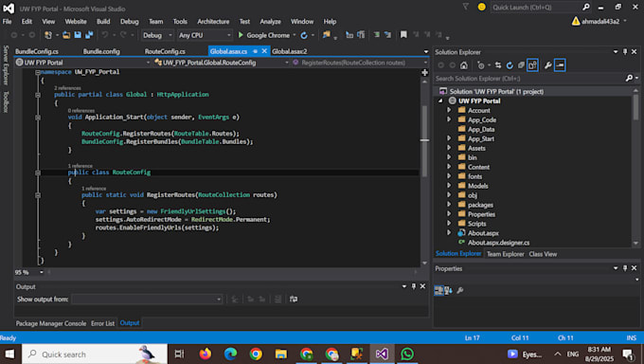Open WhatsApp from the taskbar
The width and height of the screenshot is (644, 364).
tap(407, 354)
